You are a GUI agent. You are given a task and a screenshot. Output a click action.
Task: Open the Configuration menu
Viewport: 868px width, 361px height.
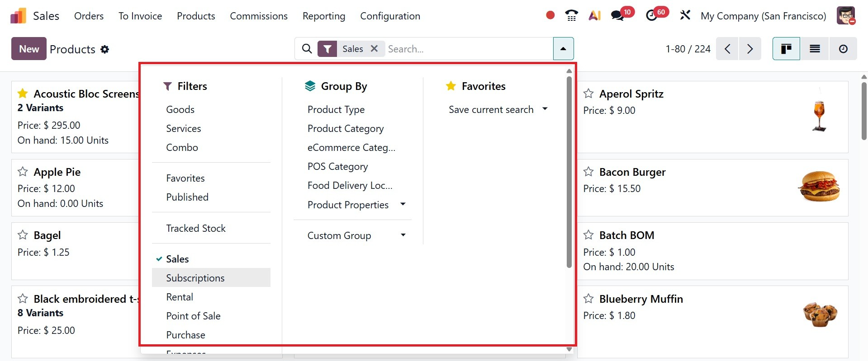click(390, 16)
